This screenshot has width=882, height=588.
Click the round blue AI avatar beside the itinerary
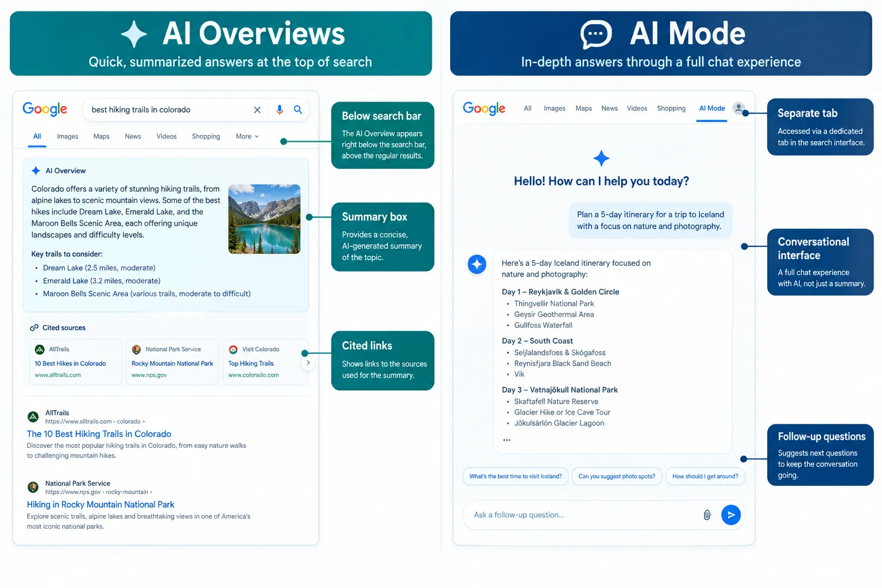[x=477, y=264]
